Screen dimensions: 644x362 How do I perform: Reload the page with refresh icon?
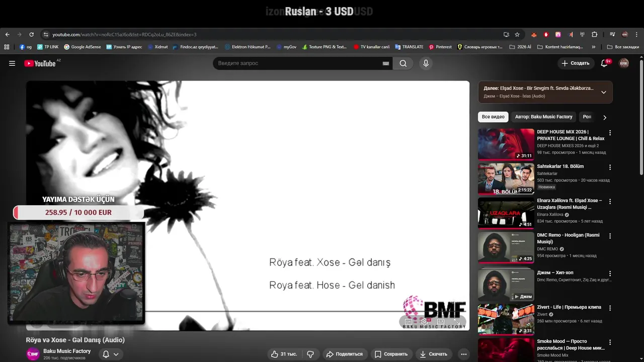pyautogui.click(x=31, y=34)
